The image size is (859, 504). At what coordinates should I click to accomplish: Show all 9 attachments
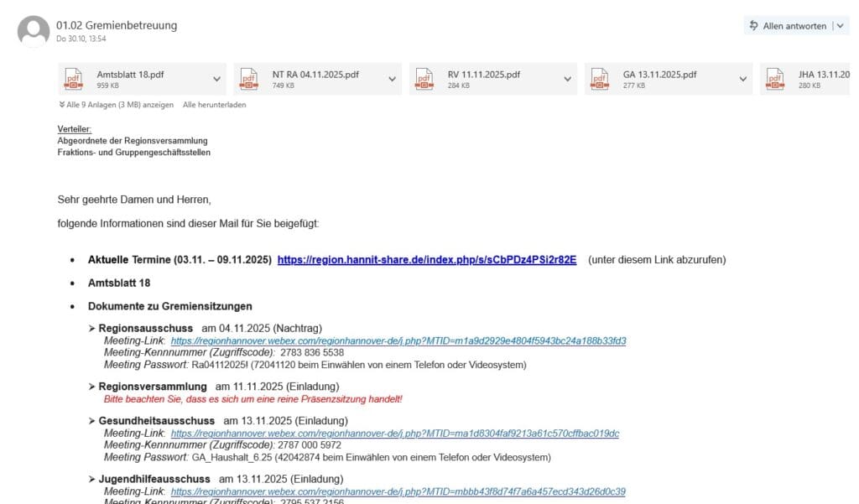point(116,105)
